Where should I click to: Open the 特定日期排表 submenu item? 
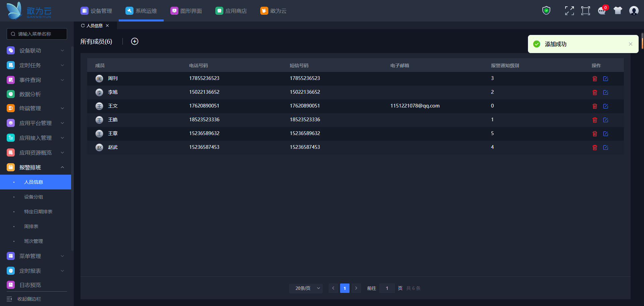(36, 212)
